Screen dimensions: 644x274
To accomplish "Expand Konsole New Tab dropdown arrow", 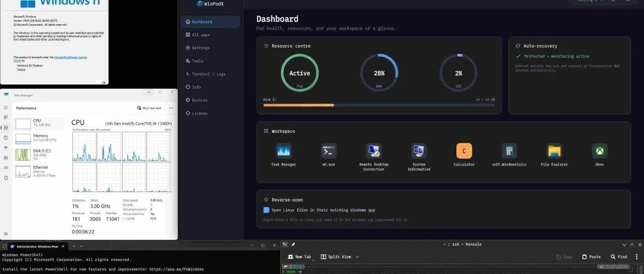I will (313, 259).
